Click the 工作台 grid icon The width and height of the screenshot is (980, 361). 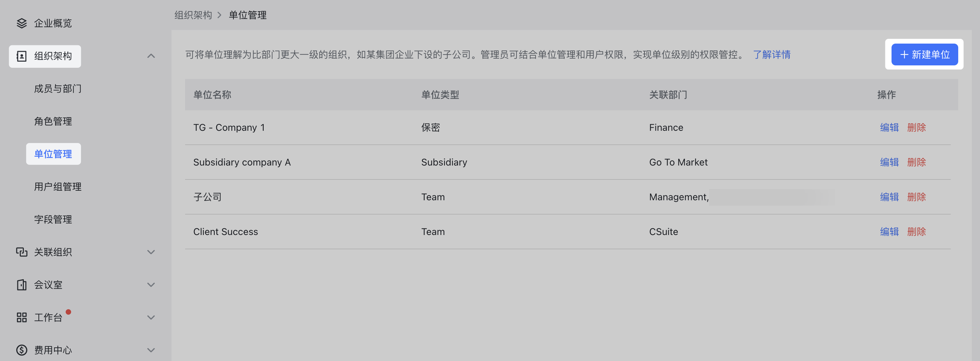point(22,318)
